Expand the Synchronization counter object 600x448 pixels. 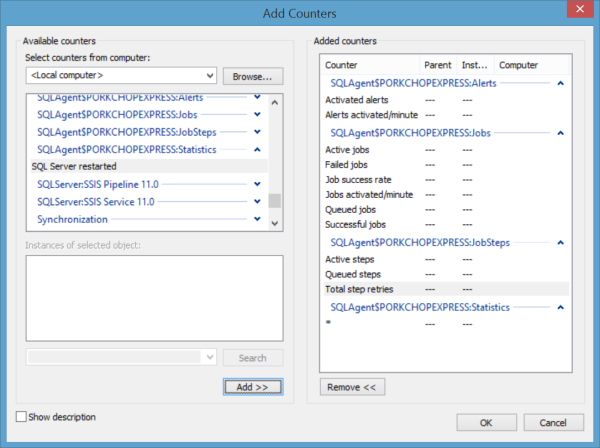pyautogui.click(x=257, y=219)
